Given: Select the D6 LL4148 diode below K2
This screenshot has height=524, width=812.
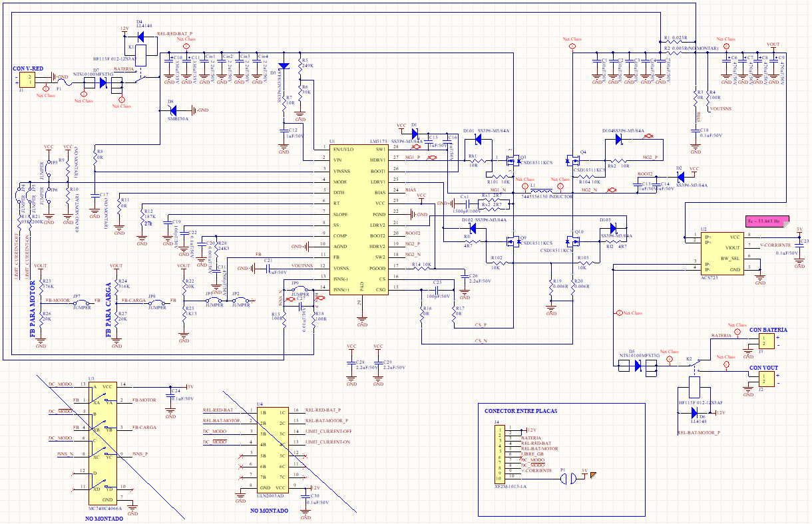Looking at the screenshot, I should tap(694, 412).
